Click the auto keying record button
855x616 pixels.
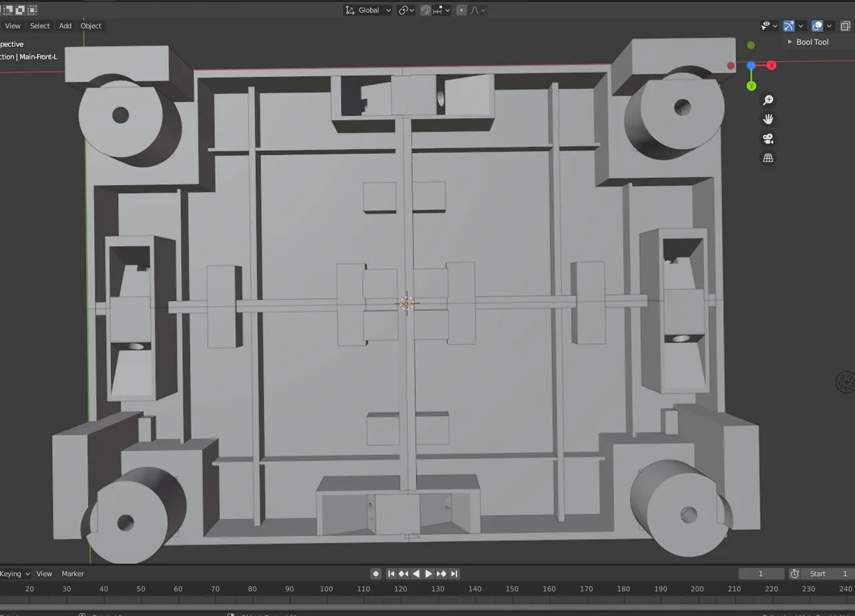[x=376, y=574]
